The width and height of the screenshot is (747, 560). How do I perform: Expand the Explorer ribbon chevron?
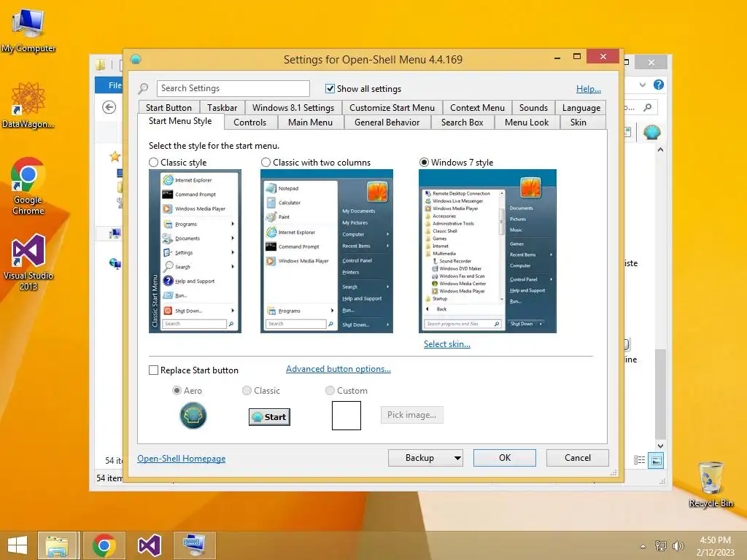pyautogui.click(x=643, y=85)
